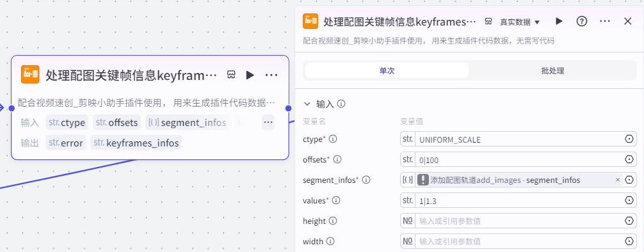Show info tooltip for offsets parameter
The width and height of the screenshot is (644, 252).
click(337, 159)
